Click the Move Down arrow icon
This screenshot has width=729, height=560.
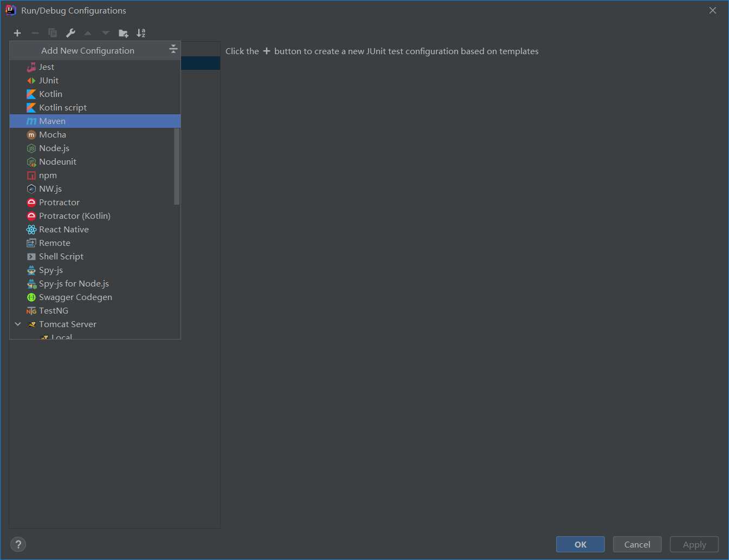click(106, 33)
